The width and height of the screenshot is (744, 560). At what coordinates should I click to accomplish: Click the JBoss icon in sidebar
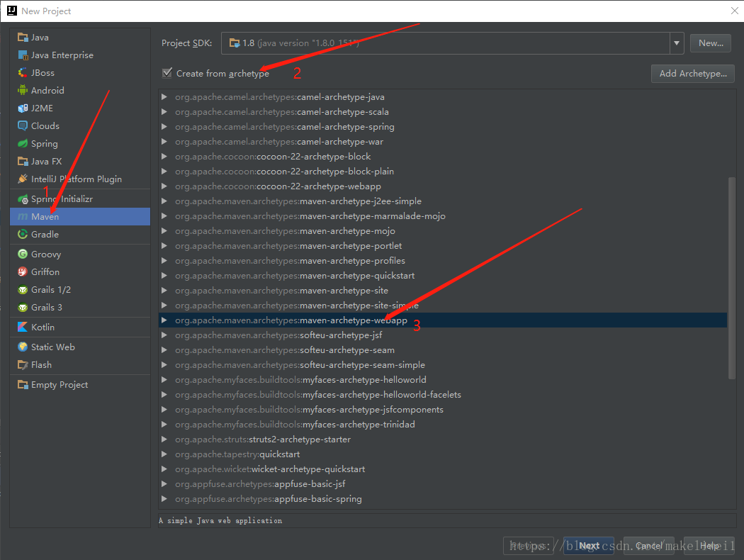pos(22,72)
